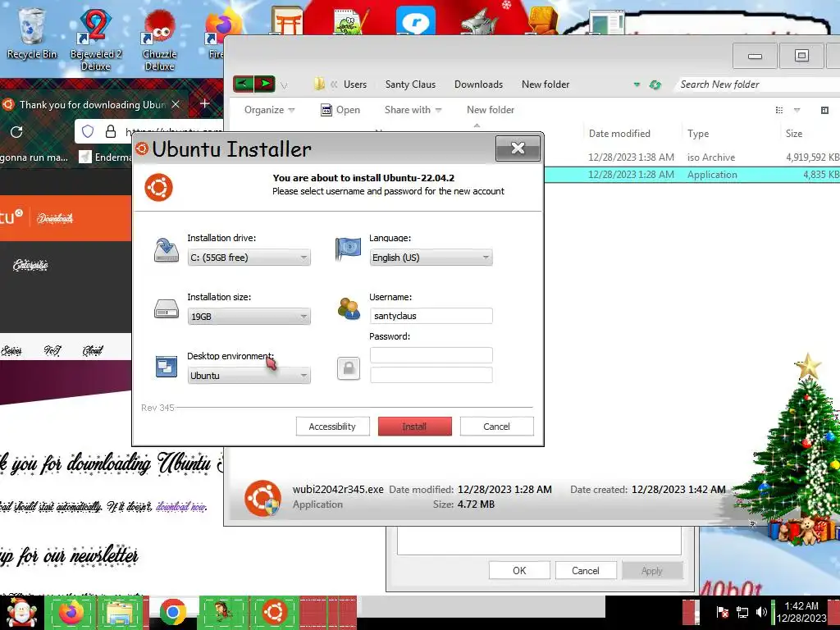This screenshot has height=630, width=840.
Task: Click Users in the Explorer address bar
Action: coord(355,84)
